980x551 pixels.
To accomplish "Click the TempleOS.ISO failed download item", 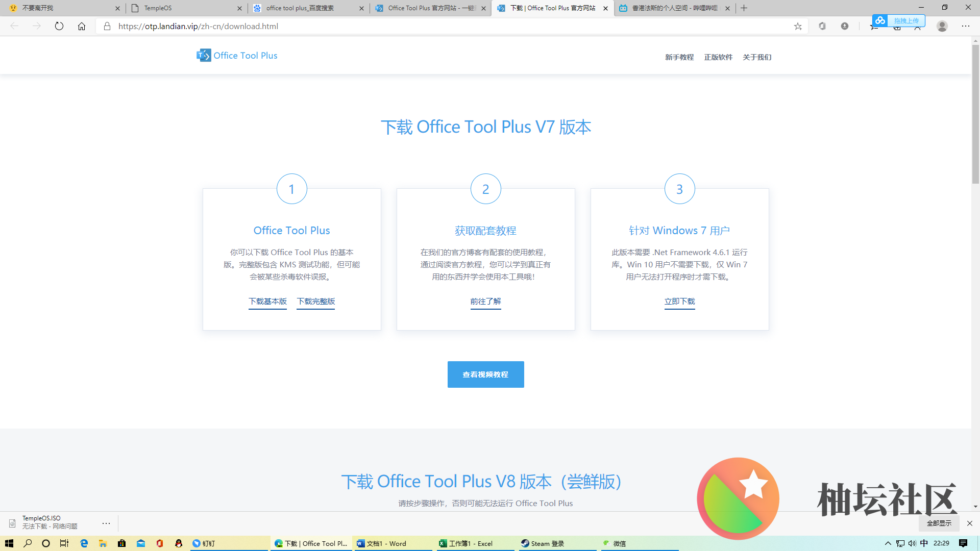I will (x=50, y=522).
